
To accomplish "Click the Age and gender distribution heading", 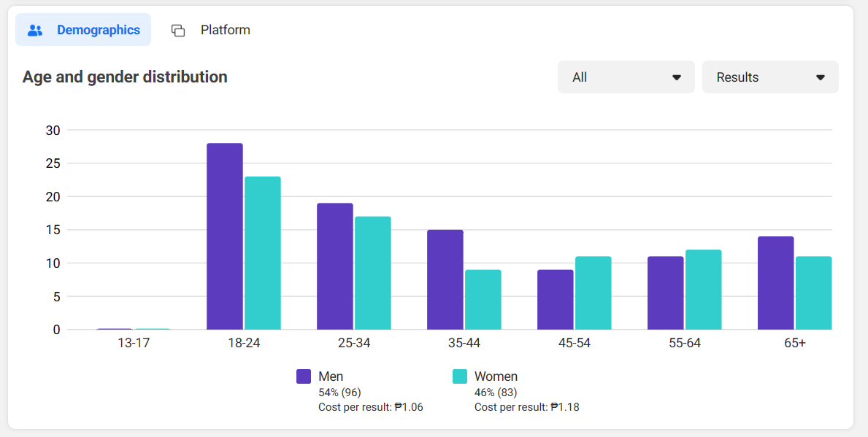I will coord(125,77).
